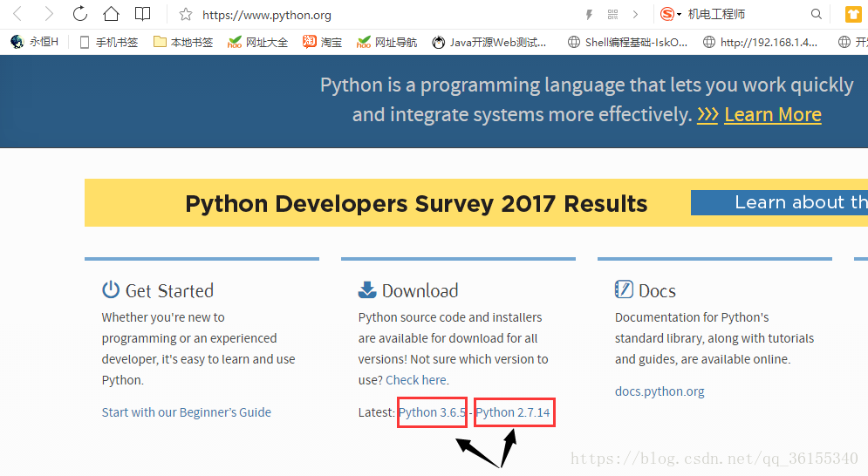868x476 pixels.
Task: Show the page QR code icon
Action: [612, 15]
